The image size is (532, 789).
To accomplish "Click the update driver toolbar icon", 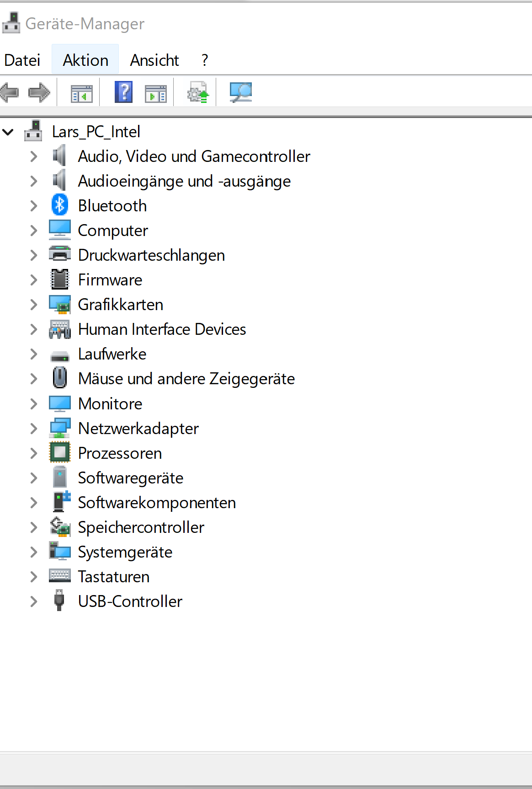I will [198, 93].
